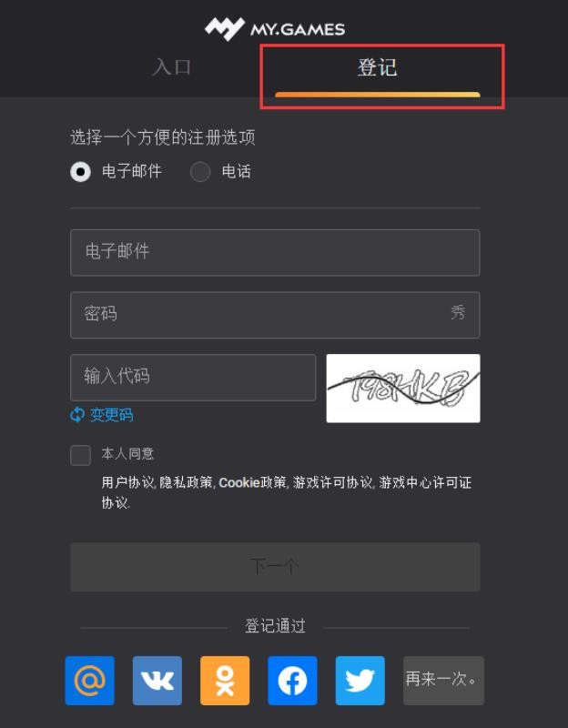Sign up via Odnoklassniki icon

click(225, 680)
